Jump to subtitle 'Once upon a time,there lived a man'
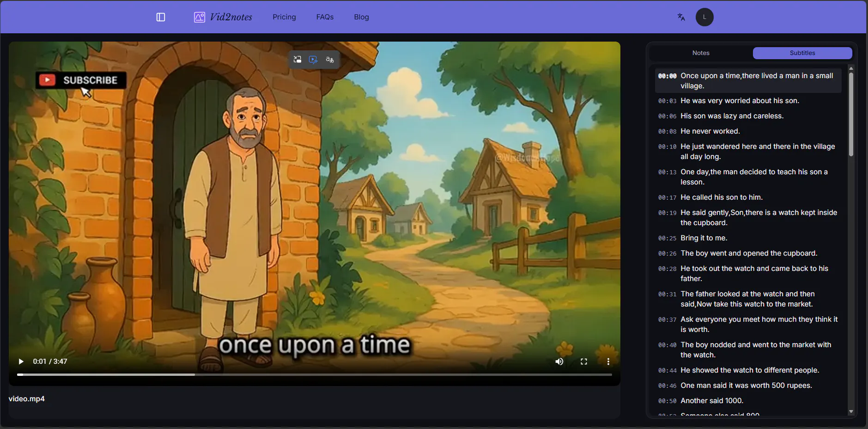The height and width of the screenshot is (429, 868). coord(748,81)
